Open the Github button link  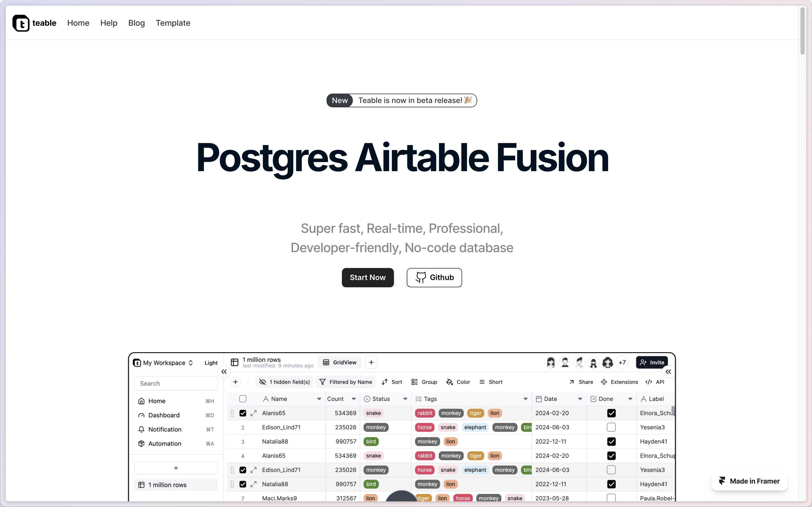[x=434, y=277]
